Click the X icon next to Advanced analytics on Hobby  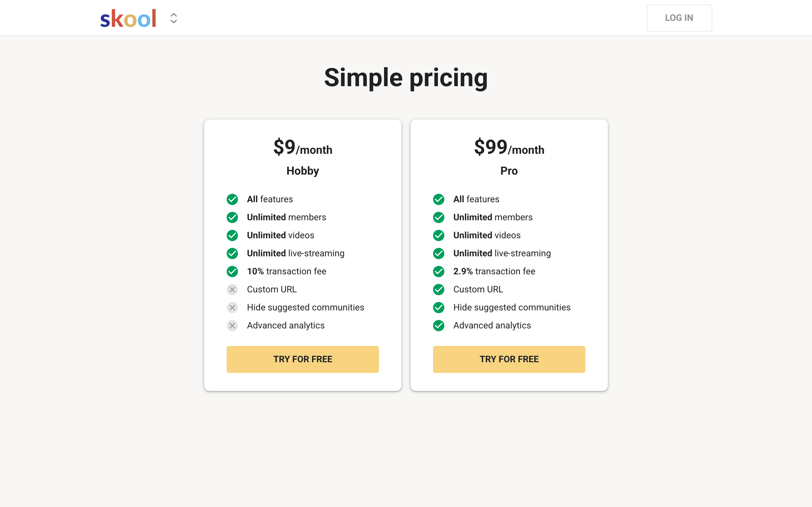pyautogui.click(x=232, y=326)
